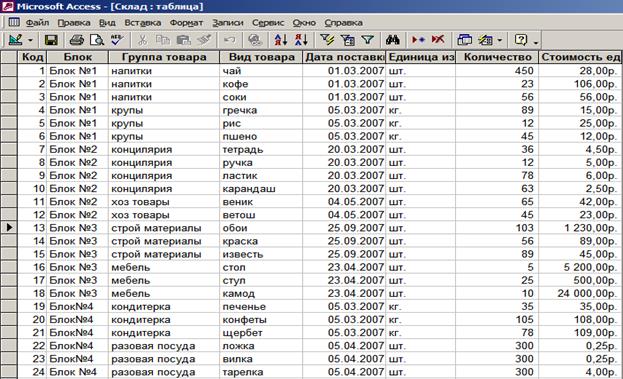
Task: Click the cell containing известь
Action: click(x=261, y=254)
